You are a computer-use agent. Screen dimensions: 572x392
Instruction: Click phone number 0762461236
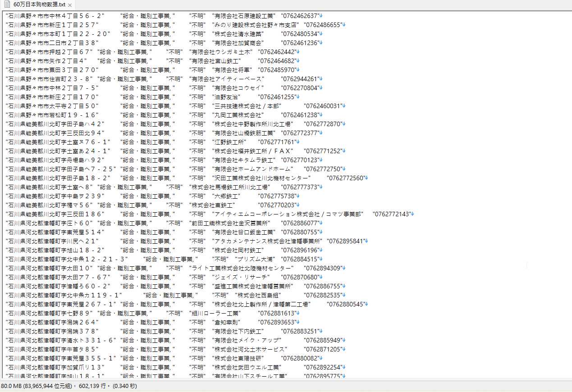299,43
